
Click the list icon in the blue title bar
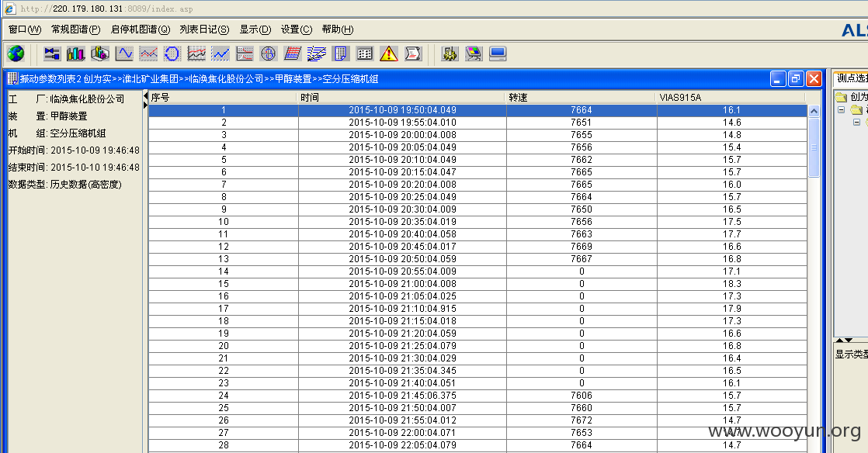(x=12, y=78)
